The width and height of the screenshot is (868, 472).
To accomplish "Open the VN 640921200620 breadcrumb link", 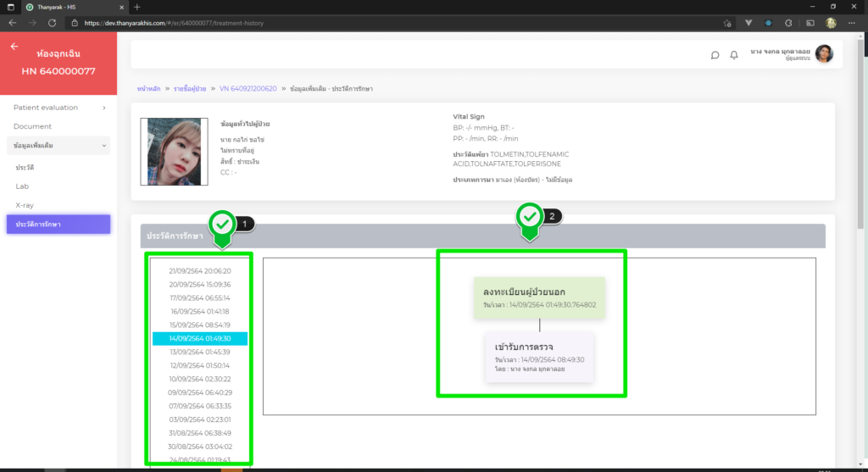I will pos(248,88).
